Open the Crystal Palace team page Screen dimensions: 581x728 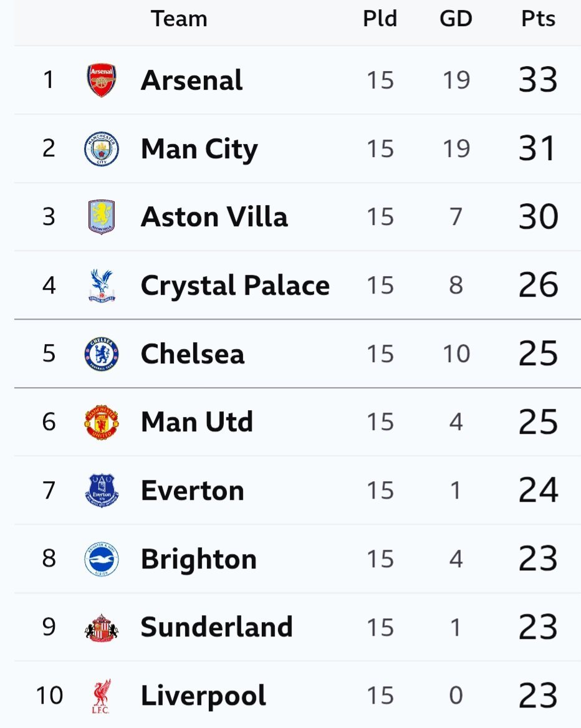235,286
